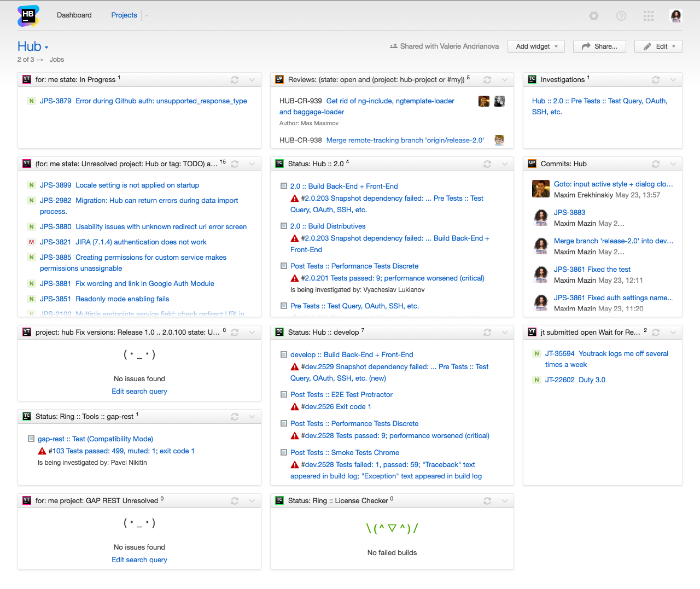Click the M priority icon for JPS-3821
This screenshot has width=700, height=589.
click(31, 242)
